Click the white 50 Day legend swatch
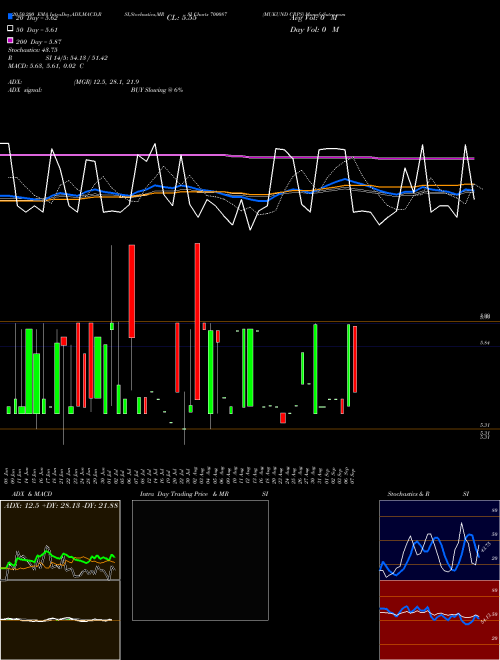Screen dimensions: 500x660 click(x=11, y=29)
